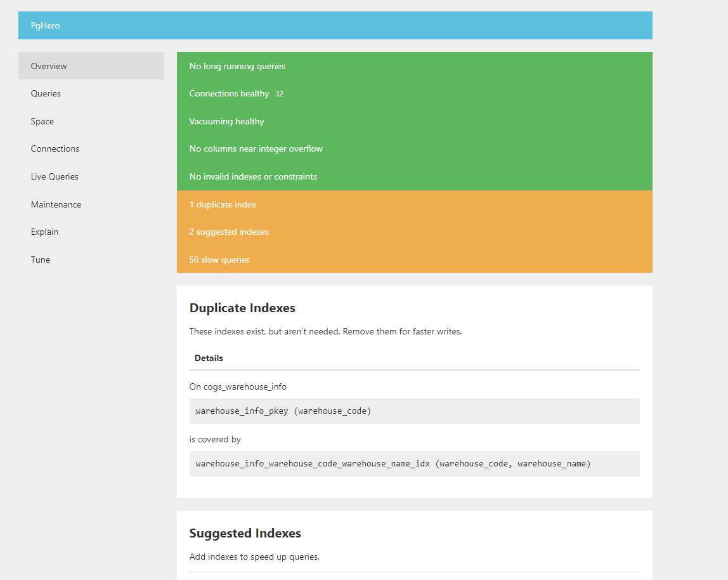Click the 'Connections healthy 32' status row
Screen dimensions: 728x580
click(x=236, y=93)
